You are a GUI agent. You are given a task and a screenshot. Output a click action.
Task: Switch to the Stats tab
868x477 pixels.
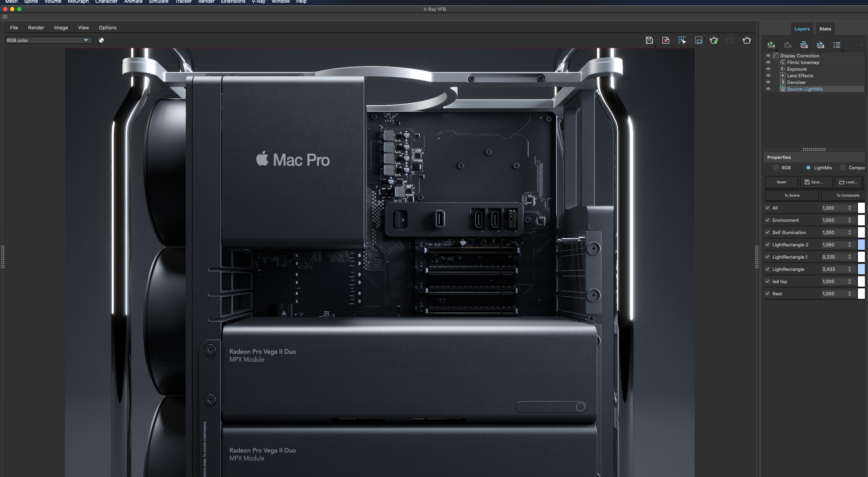click(x=825, y=29)
